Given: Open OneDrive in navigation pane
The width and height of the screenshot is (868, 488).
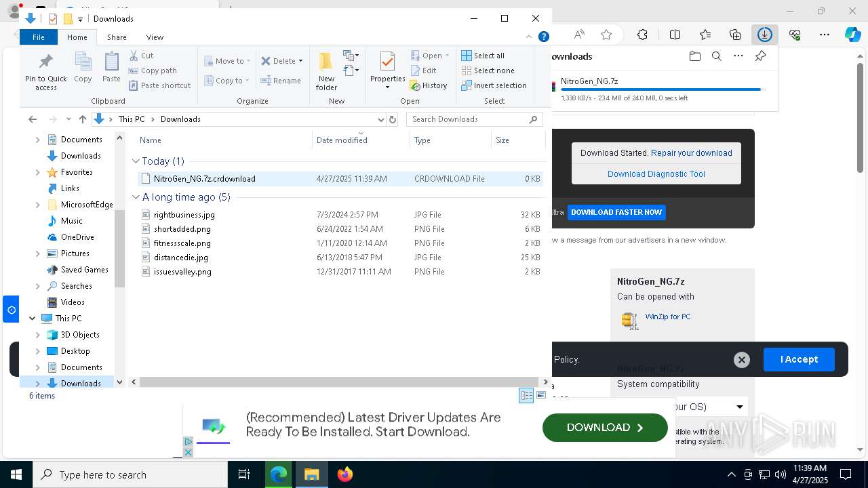Looking at the screenshot, I should 77,237.
